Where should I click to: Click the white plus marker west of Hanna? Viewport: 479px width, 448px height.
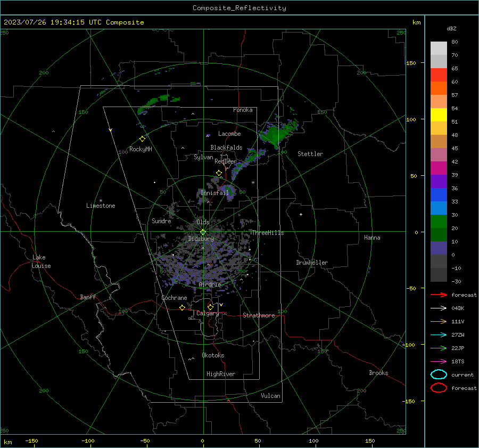[301, 214]
